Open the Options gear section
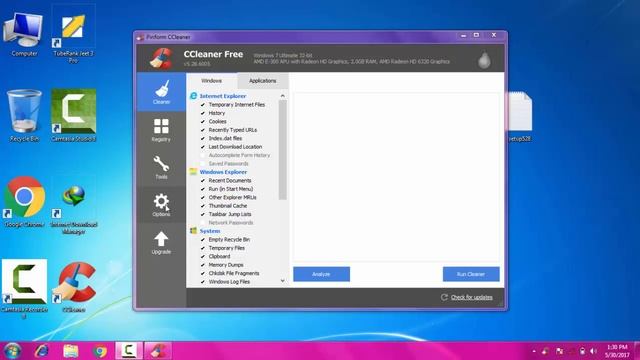The image size is (640, 360). pos(161,204)
